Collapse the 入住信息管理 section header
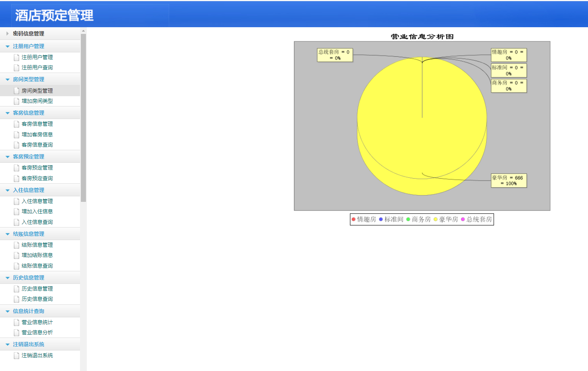588x371 pixels. click(x=40, y=190)
